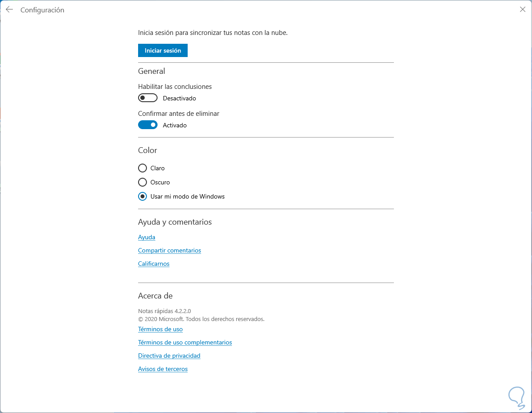This screenshot has width=532, height=413.
Task: Open Términos de uso link
Action: (x=160, y=329)
